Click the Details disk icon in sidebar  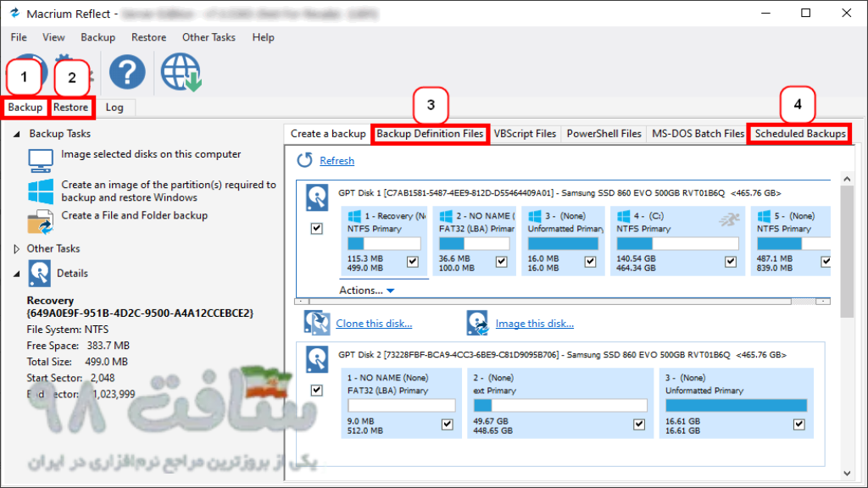[39, 274]
